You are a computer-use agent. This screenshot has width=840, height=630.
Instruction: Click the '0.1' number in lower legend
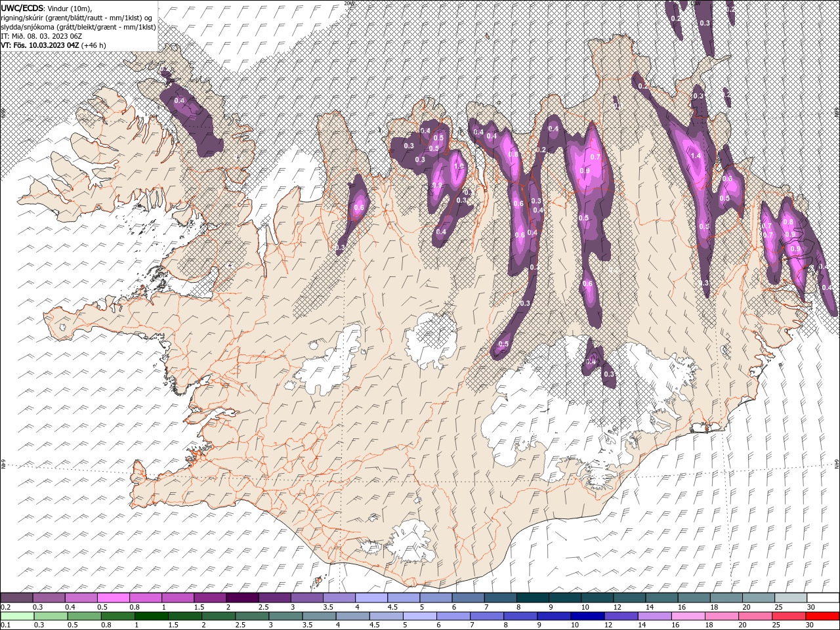(x=5, y=625)
